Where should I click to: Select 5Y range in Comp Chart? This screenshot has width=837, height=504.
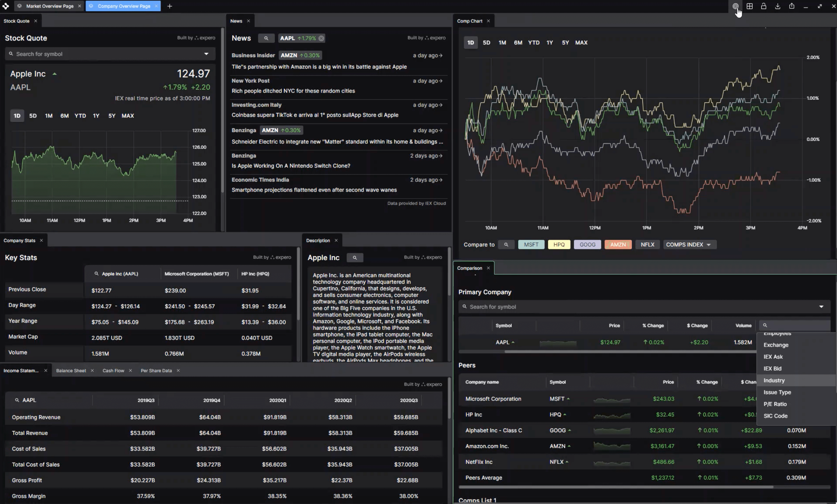[x=565, y=43]
